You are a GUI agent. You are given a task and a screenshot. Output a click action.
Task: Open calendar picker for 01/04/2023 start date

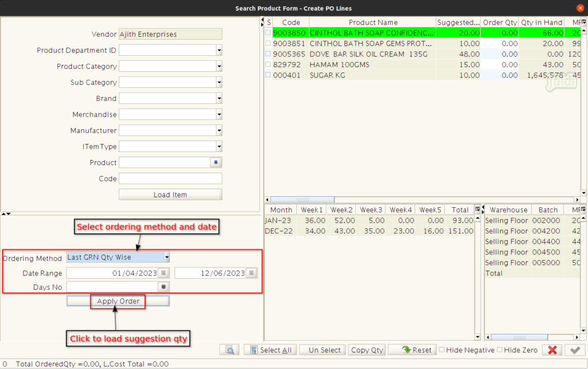pyautogui.click(x=164, y=273)
